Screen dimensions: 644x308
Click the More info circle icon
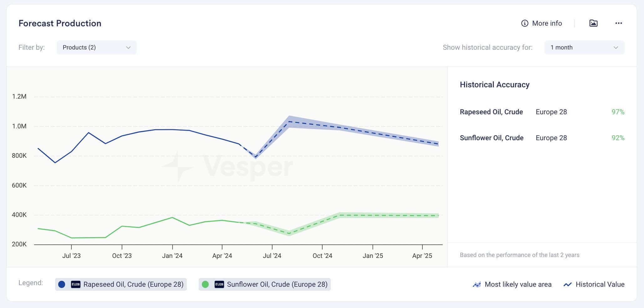click(x=524, y=23)
